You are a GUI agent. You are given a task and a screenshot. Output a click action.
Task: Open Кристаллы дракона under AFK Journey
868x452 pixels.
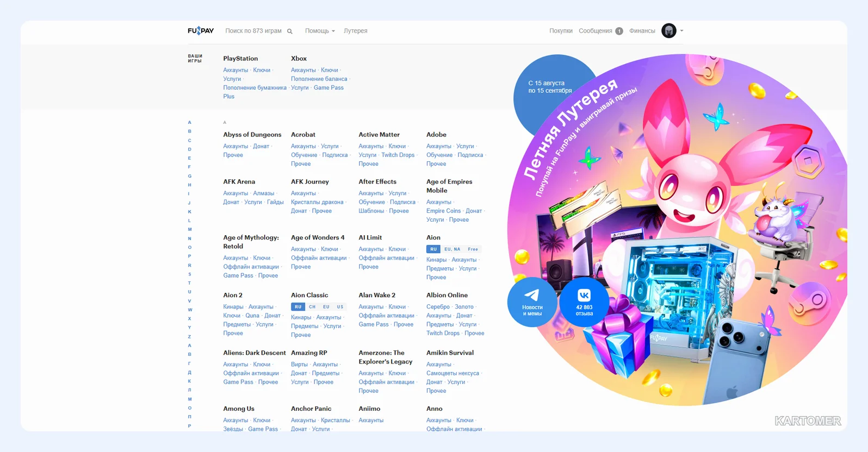click(x=317, y=202)
